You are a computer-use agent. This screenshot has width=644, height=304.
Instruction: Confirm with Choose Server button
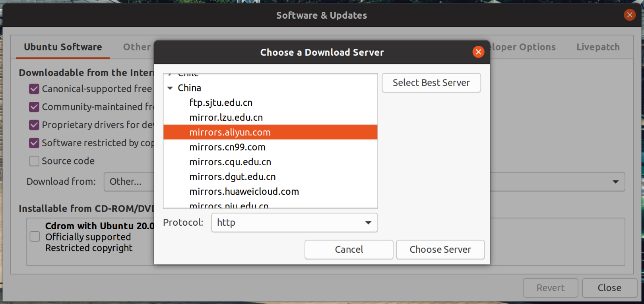pos(440,250)
